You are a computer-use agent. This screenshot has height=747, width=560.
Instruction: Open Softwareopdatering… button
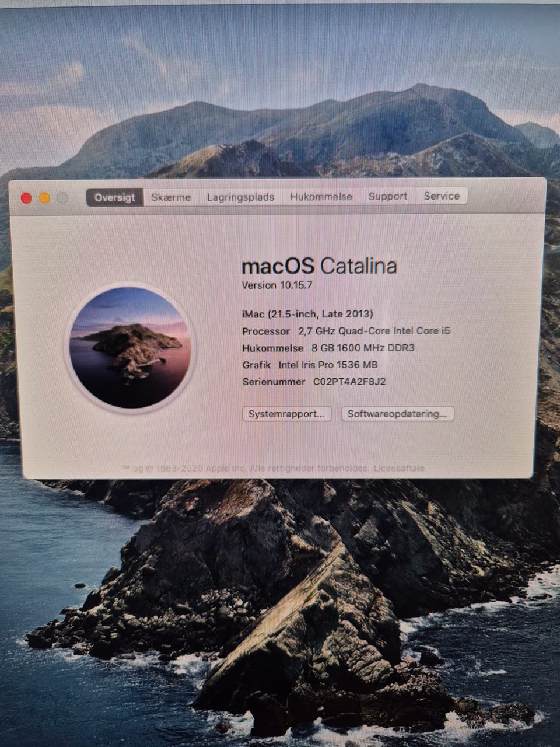tap(397, 414)
